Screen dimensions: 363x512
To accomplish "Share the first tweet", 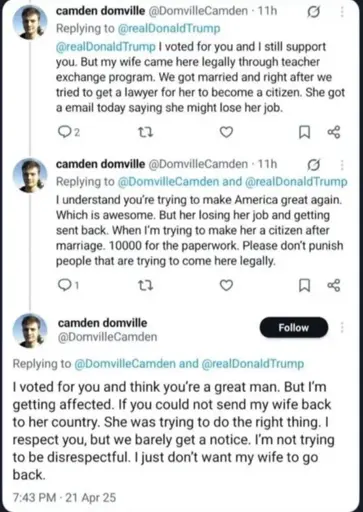I will pyautogui.click(x=334, y=132).
